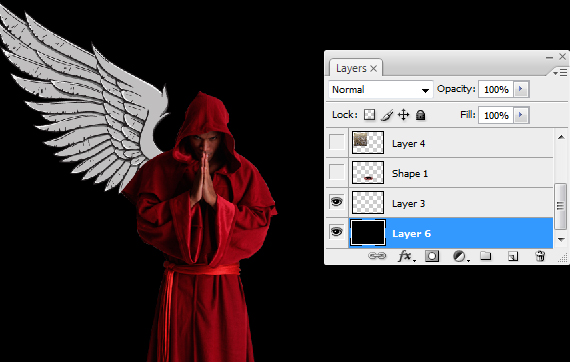Select Layer 3 thumbnail

point(368,202)
